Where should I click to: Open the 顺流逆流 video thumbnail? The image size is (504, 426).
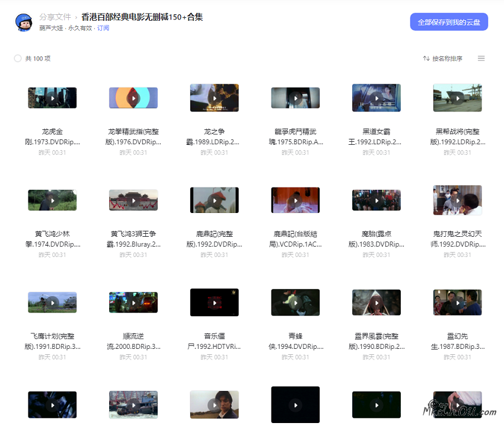133,302
